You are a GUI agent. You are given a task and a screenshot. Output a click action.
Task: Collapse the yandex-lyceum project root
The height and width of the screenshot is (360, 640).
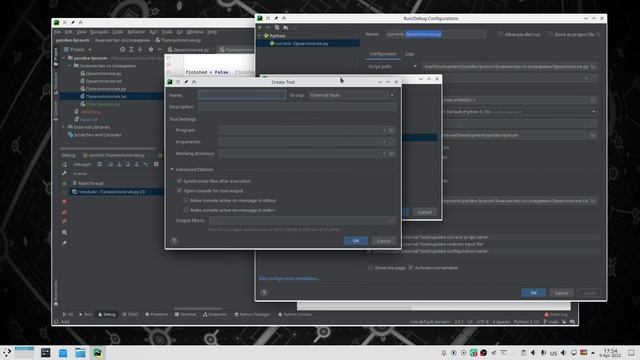pos(64,58)
